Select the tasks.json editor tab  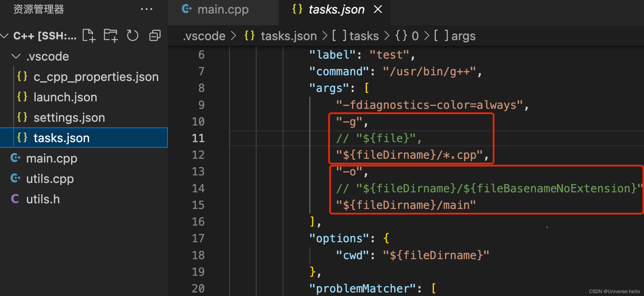(336, 10)
